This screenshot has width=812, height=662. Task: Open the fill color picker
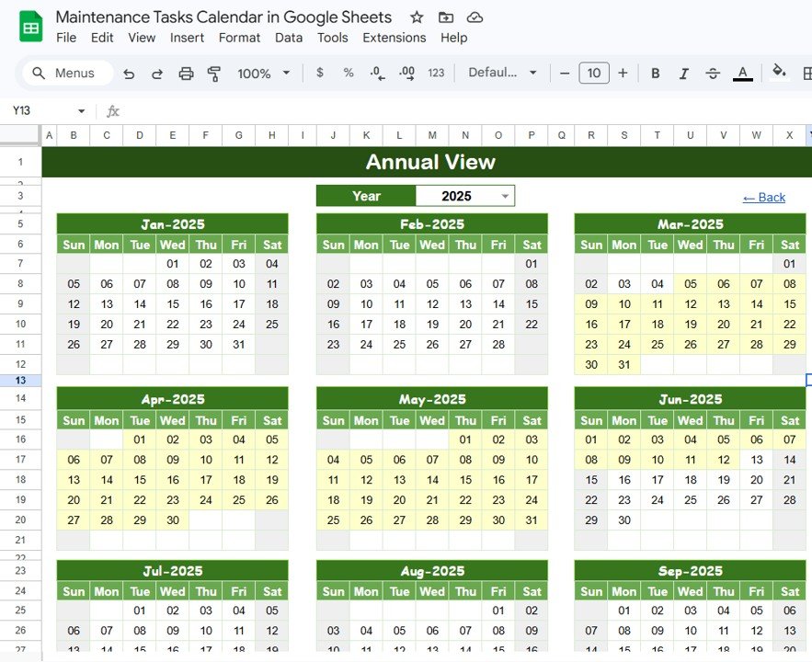(x=779, y=72)
